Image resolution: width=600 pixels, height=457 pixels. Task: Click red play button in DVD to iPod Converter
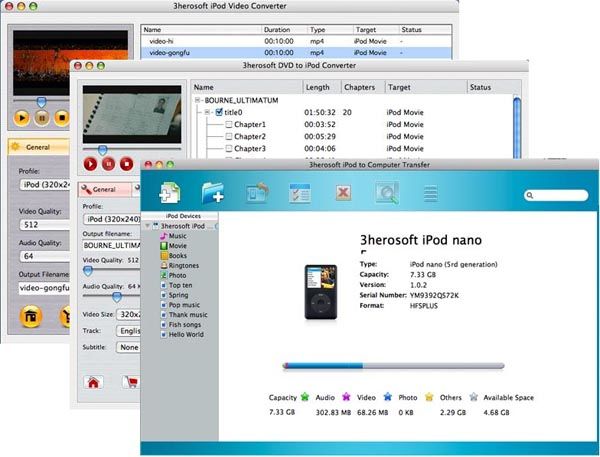(90, 164)
